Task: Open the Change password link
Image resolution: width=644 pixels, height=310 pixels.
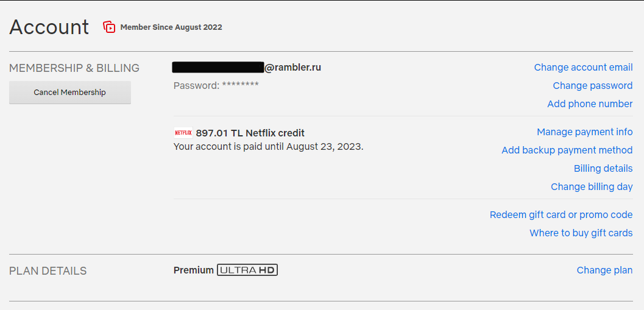Action: [x=593, y=85]
